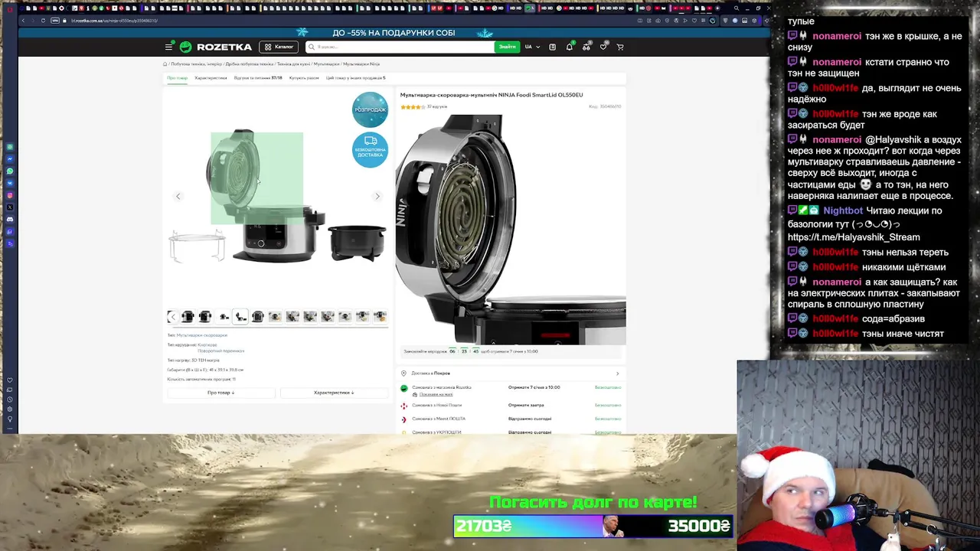This screenshot has height=551, width=980.
Task: Expand the Доставка в Покров chevron
Action: click(617, 373)
